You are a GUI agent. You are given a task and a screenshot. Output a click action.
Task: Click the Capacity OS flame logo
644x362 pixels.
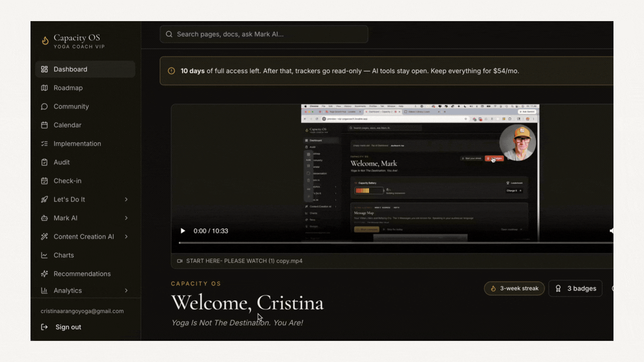[x=45, y=41]
